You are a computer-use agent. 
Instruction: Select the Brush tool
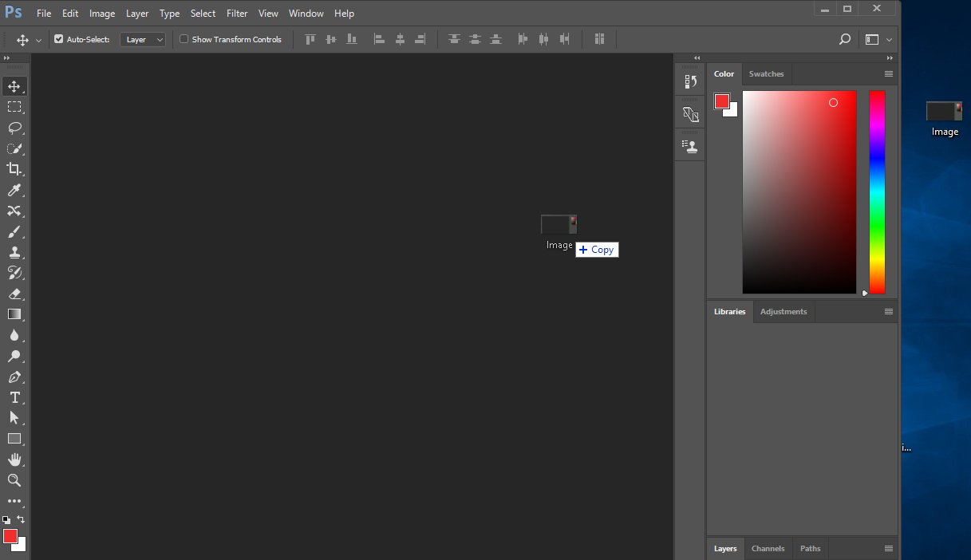[x=14, y=231]
